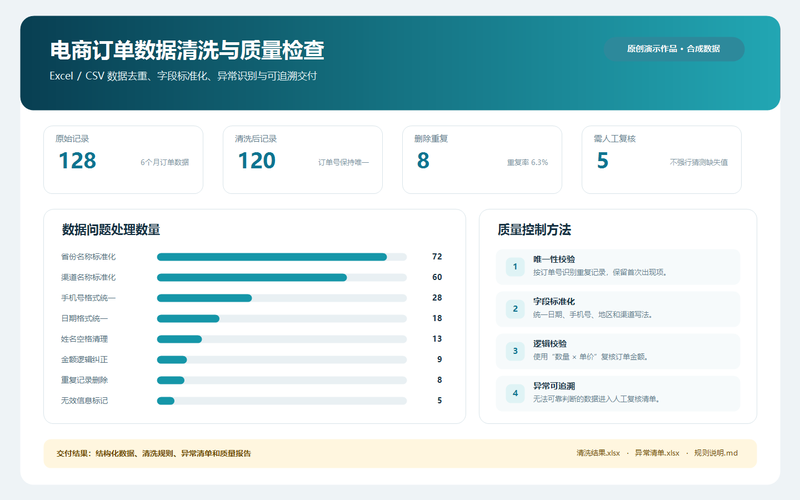Click the row label 渠道名称标准化
Image resolution: width=800 pixels, height=500 pixels.
point(88,278)
